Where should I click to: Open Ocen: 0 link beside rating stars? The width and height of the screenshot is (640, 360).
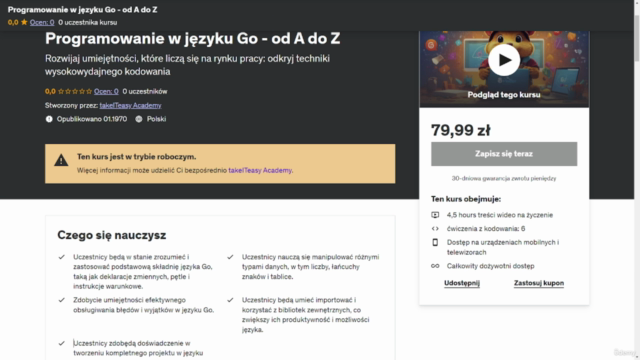pos(106,91)
